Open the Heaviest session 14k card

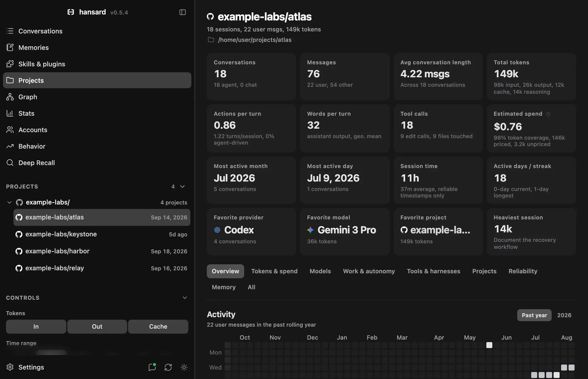(x=531, y=232)
